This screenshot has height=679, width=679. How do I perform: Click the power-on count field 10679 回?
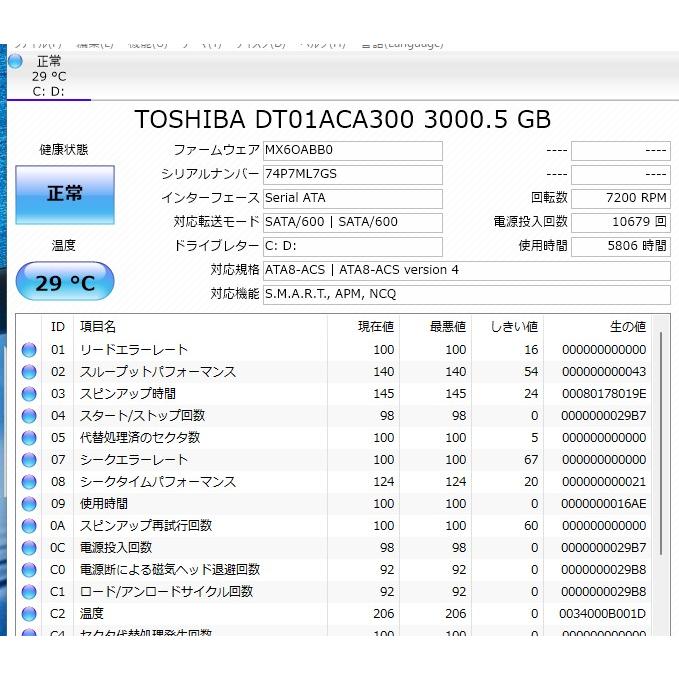coord(621,223)
